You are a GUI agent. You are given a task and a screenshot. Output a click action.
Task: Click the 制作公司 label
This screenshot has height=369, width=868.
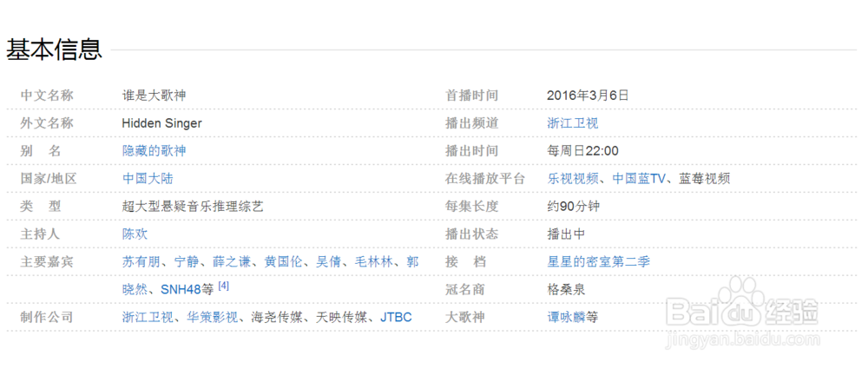coord(47,317)
